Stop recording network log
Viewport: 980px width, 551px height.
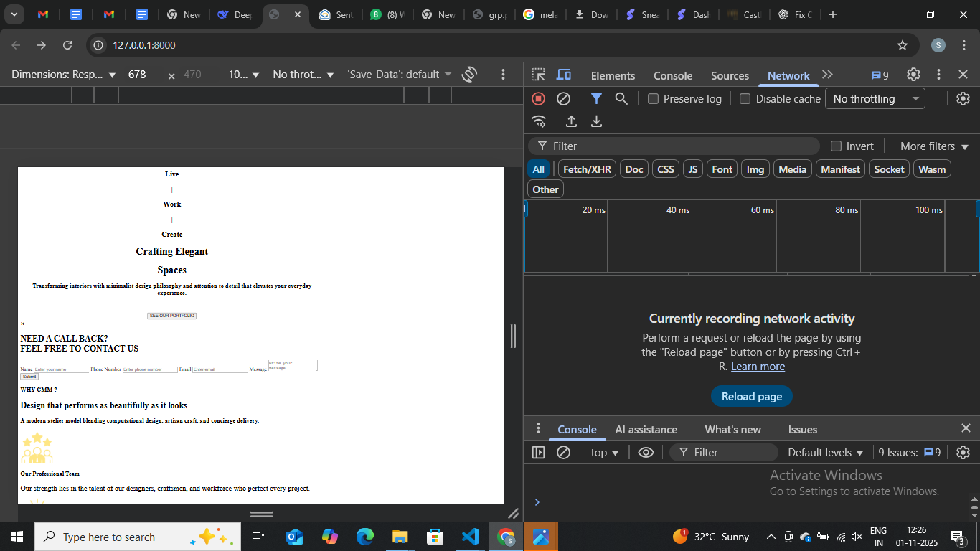point(539,99)
